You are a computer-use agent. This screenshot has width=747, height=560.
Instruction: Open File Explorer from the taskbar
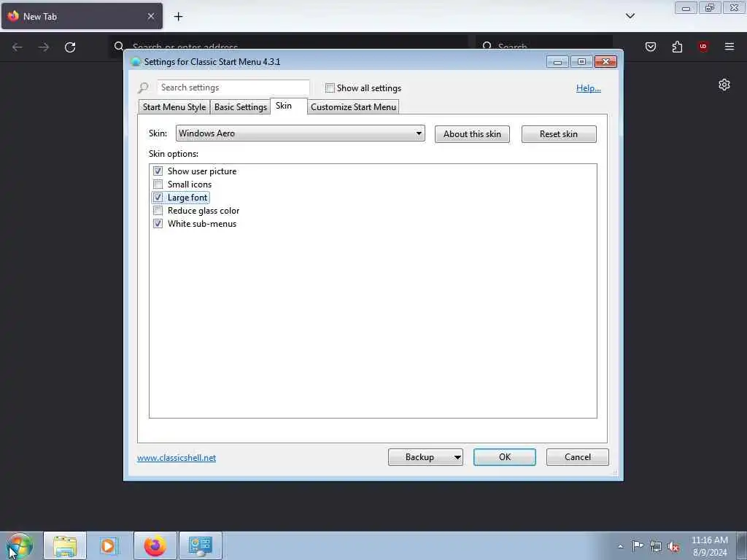[65, 545]
